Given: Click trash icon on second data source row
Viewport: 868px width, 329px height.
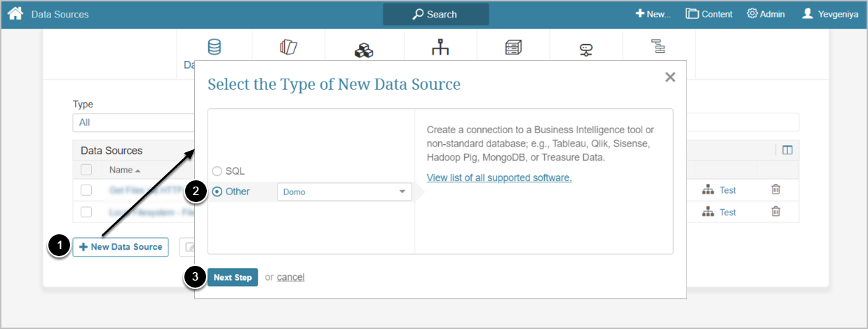Looking at the screenshot, I should pos(775,211).
